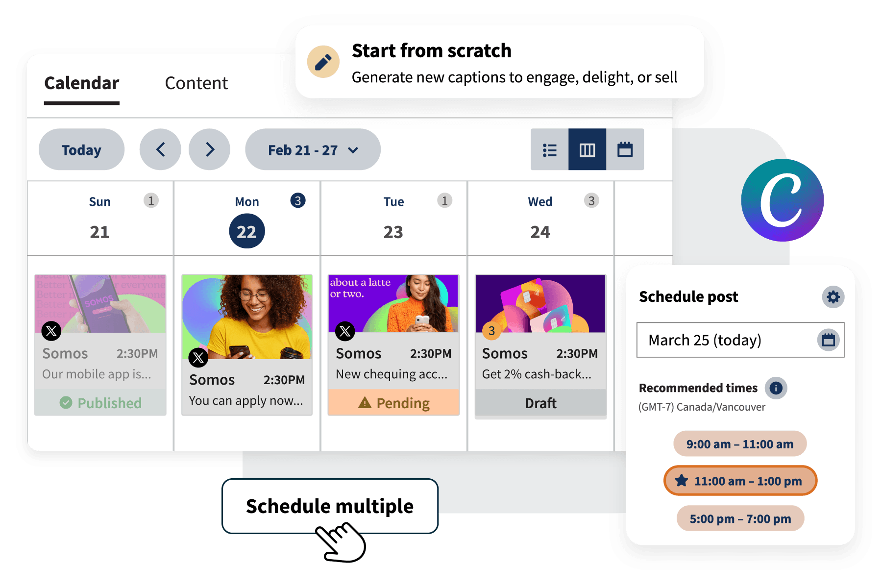Go to the next week with right chevron
The height and width of the screenshot is (588, 882).
(209, 150)
